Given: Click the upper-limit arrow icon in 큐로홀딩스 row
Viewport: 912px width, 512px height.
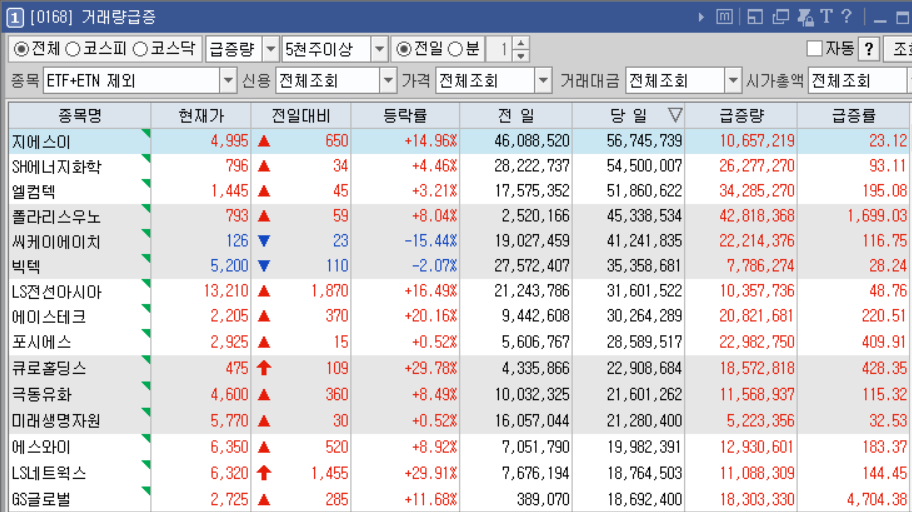Looking at the screenshot, I should pos(264,368).
